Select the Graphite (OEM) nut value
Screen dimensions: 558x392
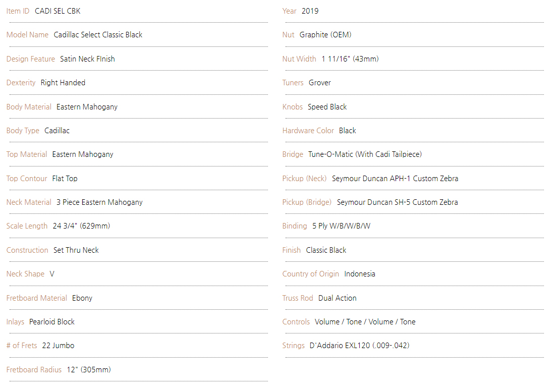[x=325, y=35]
